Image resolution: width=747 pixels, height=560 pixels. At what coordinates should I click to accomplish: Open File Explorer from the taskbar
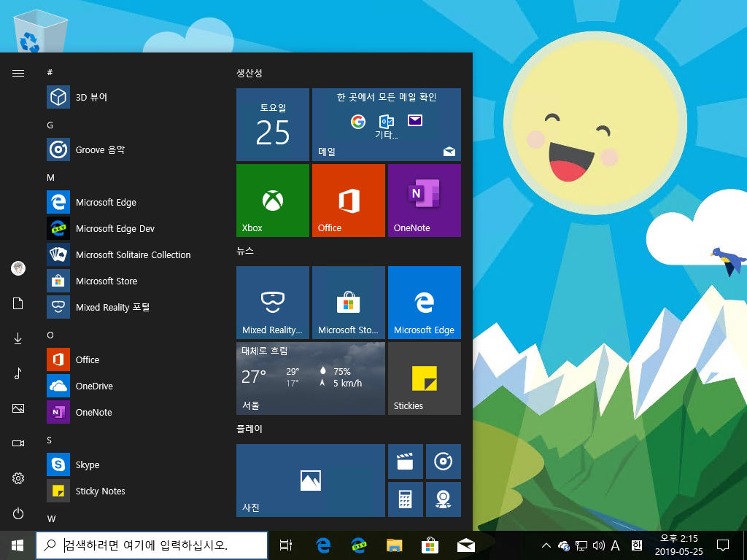395,545
